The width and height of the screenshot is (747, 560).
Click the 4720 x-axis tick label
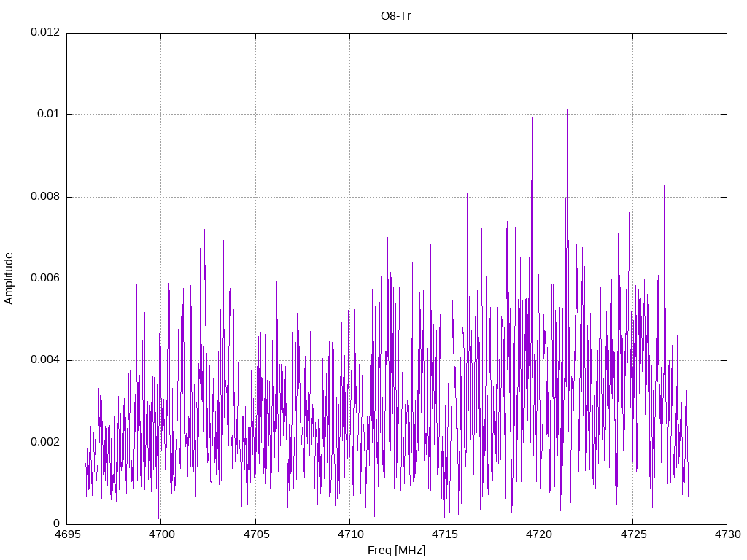pyautogui.click(x=539, y=534)
